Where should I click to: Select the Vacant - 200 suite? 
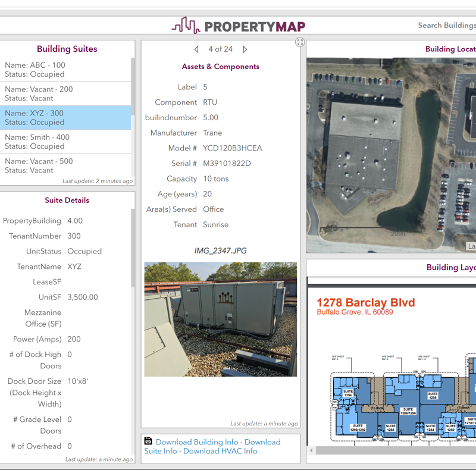pyautogui.click(x=65, y=93)
